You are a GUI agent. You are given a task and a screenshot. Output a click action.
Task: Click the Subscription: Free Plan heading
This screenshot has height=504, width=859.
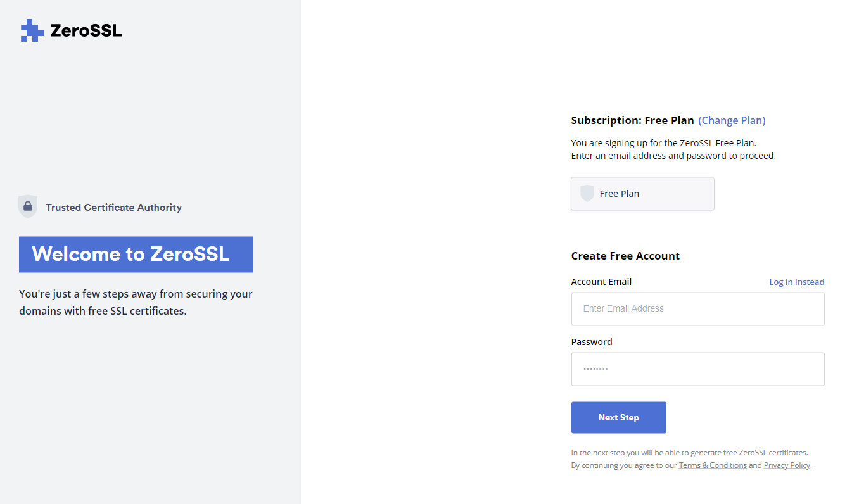coord(632,120)
